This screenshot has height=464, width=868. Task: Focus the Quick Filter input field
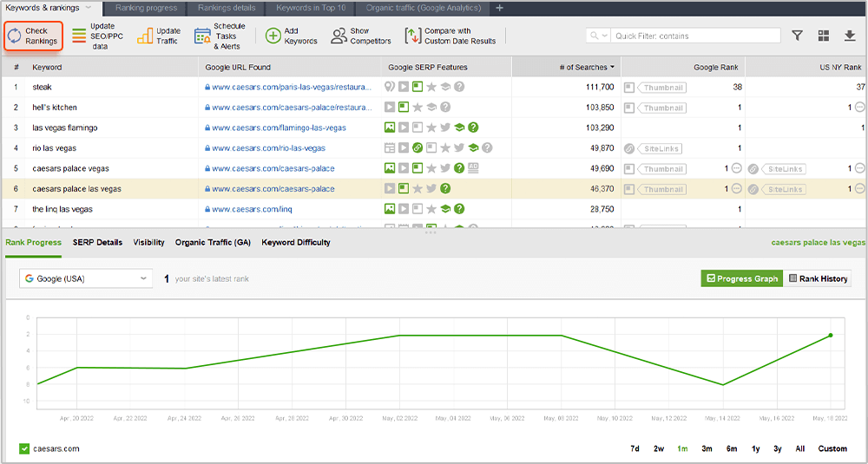(695, 36)
